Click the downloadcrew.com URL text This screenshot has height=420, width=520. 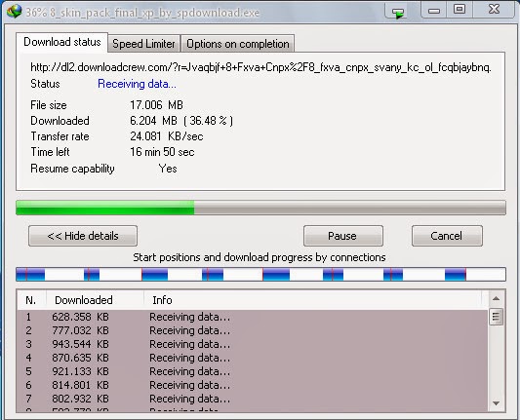pyautogui.click(x=260, y=67)
